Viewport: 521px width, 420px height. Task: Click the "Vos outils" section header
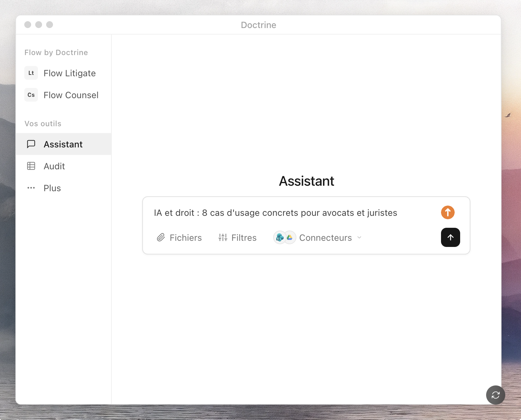tap(43, 124)
